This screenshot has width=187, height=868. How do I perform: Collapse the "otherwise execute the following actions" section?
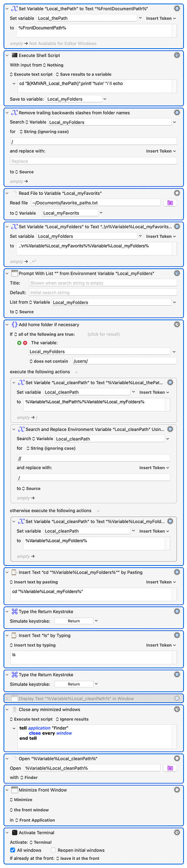[x=98, y=511]
